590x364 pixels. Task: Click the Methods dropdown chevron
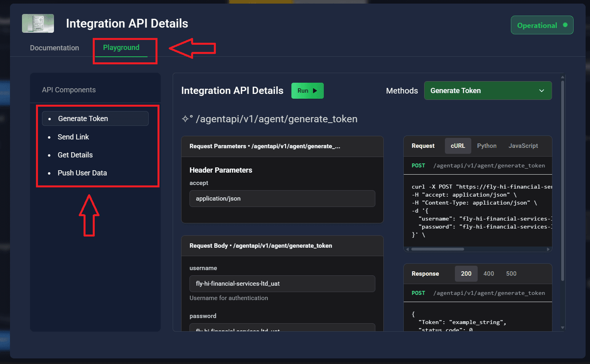tap(542, 91)
